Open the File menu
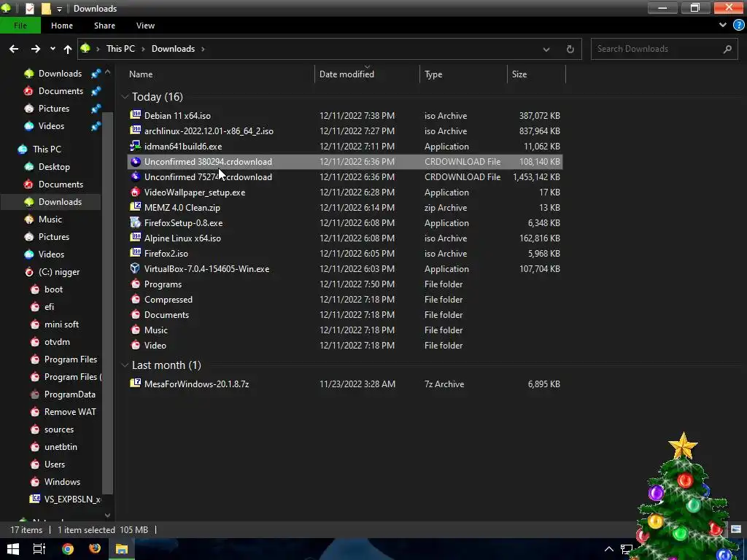The image size is (747, 560). [20, 26]
